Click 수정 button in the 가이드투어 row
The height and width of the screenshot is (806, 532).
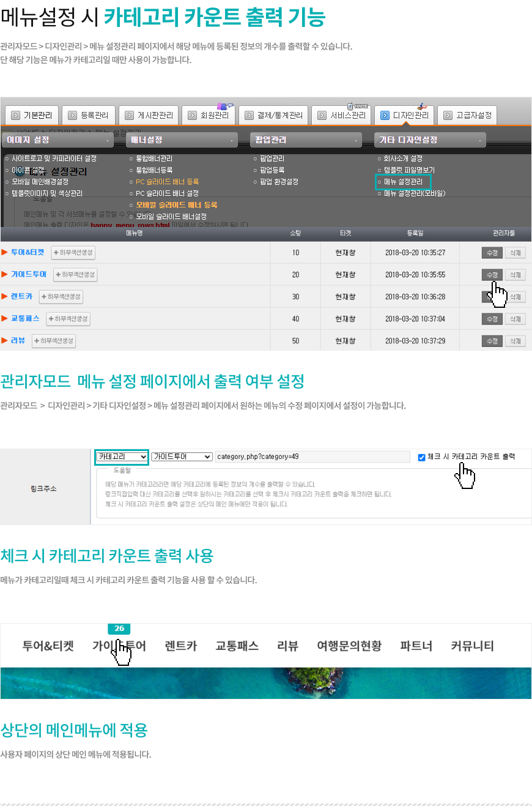click(492, 275)
